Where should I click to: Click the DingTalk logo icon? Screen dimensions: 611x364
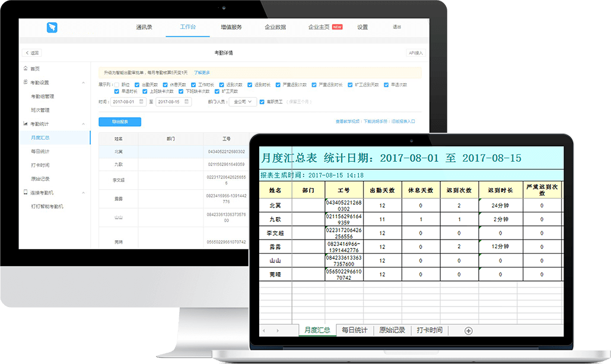click(x=52, y=27)
